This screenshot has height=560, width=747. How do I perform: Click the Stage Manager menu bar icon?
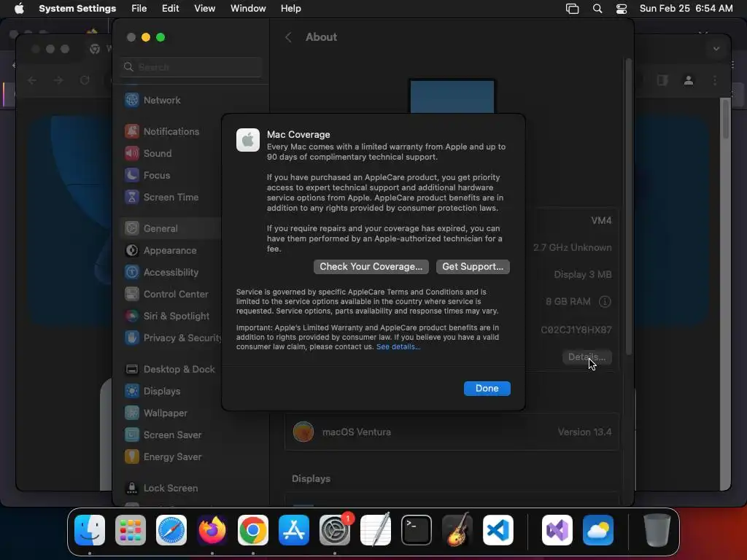(572, 9)
